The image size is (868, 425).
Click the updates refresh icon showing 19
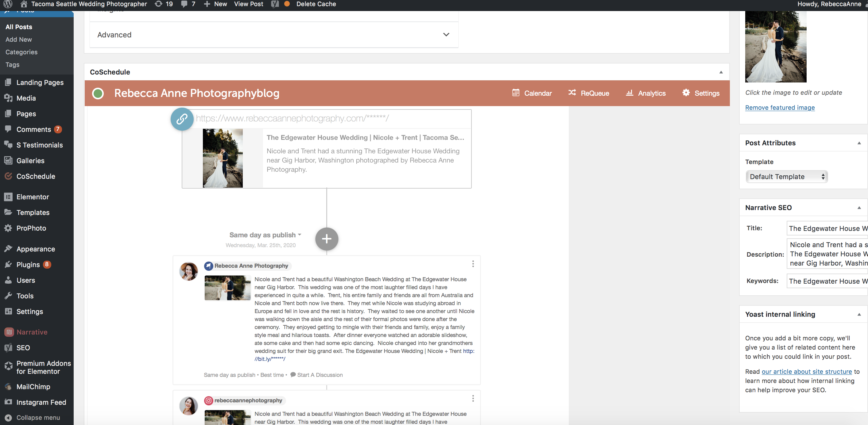158,4
